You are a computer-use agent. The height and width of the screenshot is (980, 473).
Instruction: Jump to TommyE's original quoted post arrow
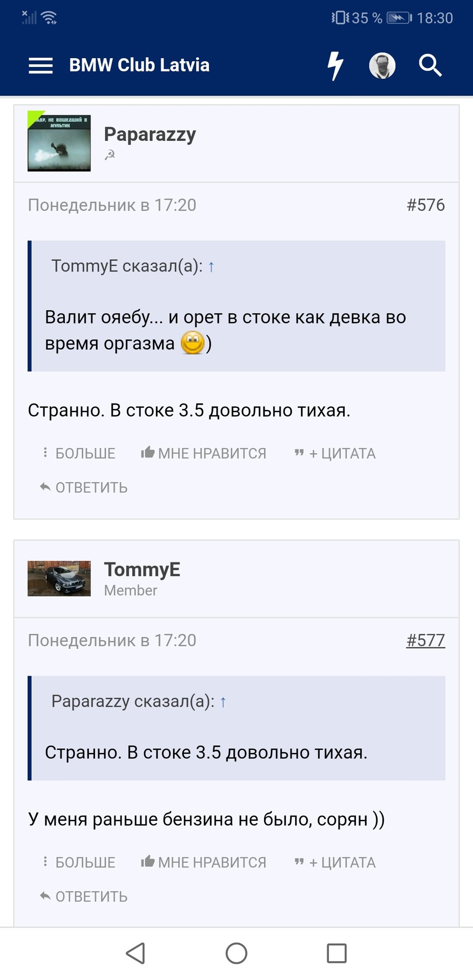[x=211, y=266]
